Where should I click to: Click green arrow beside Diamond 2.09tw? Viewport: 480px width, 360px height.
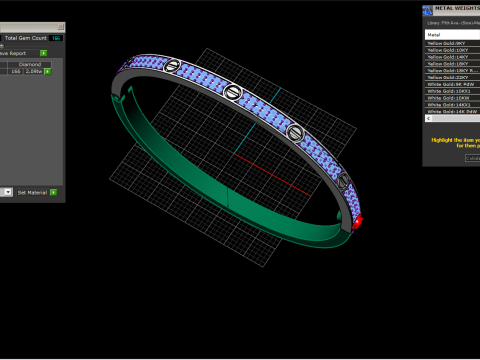click(x=48, y=72)
